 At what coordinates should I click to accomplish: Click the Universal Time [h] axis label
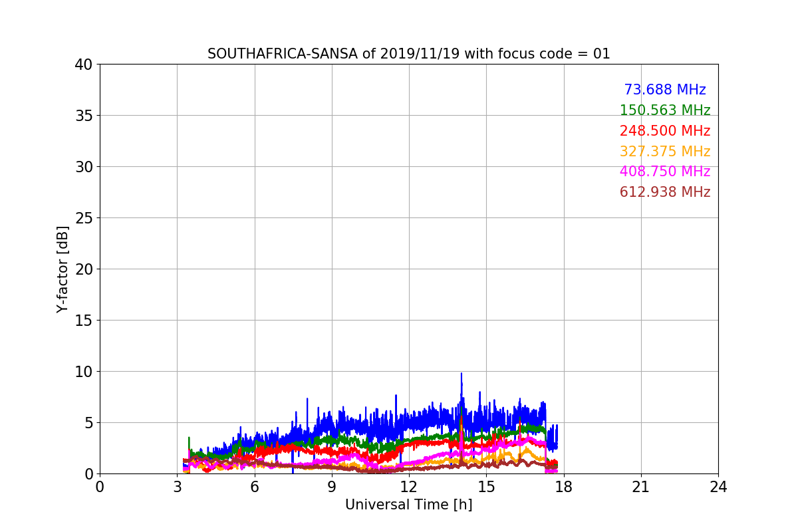(409, 505)
